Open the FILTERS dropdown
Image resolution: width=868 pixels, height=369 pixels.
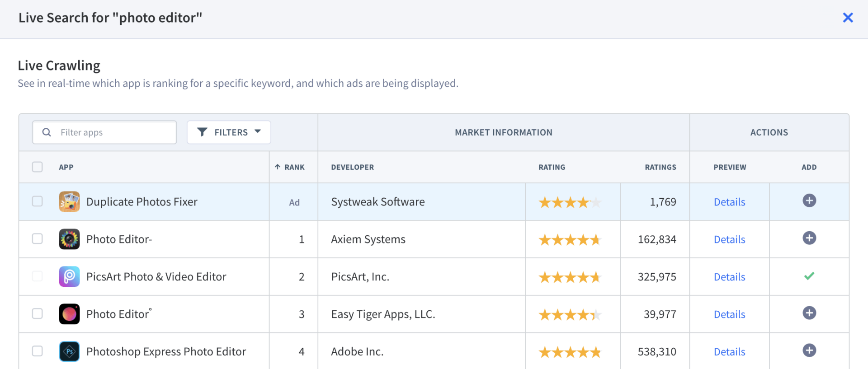pos(229,132)
